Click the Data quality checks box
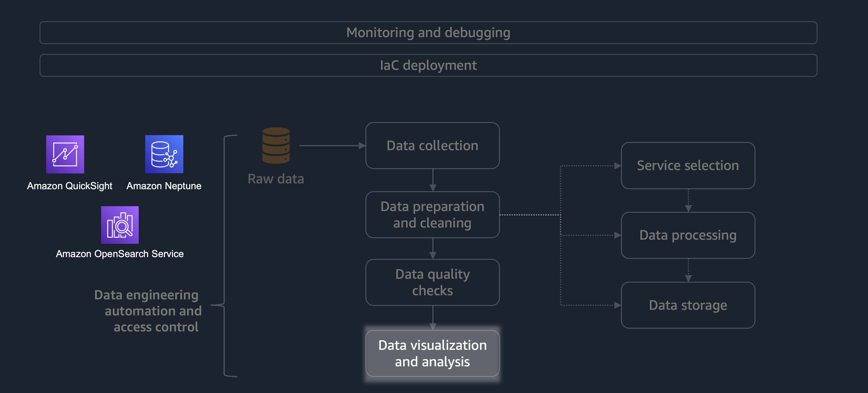The width and height of the screenshot is (868, 393). (432, 282)
